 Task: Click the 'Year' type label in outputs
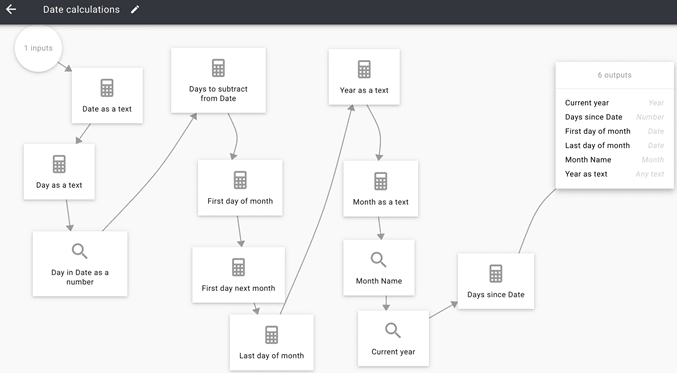[656, 103]
